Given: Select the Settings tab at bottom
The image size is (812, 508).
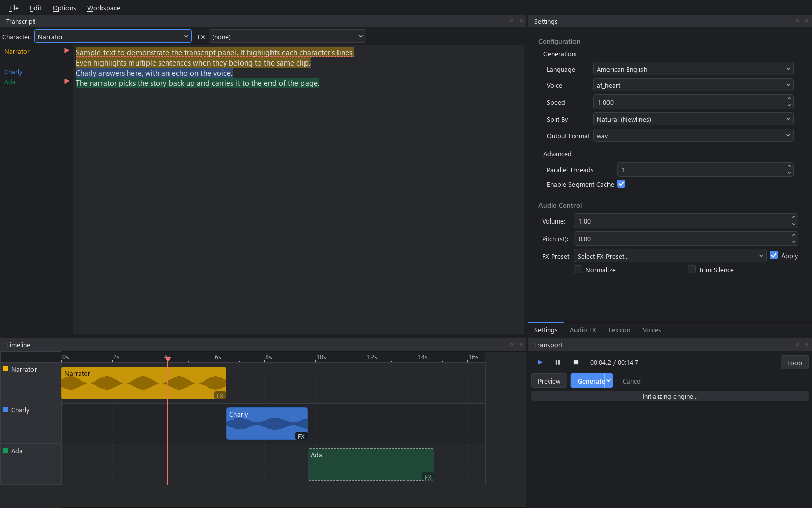Looking at the screenshot, I should 546,330.
